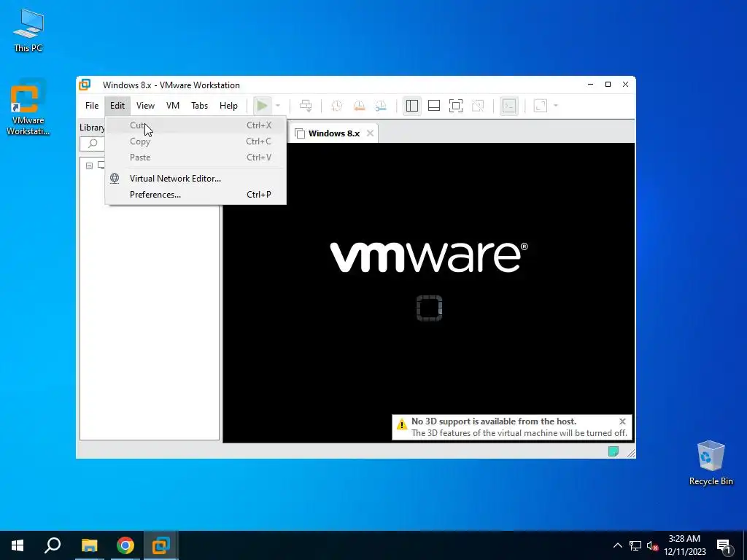Viewport: 747px width, 560px height.
Task: Choose Copy from the Edit menu
Action: tap(196, 141)
